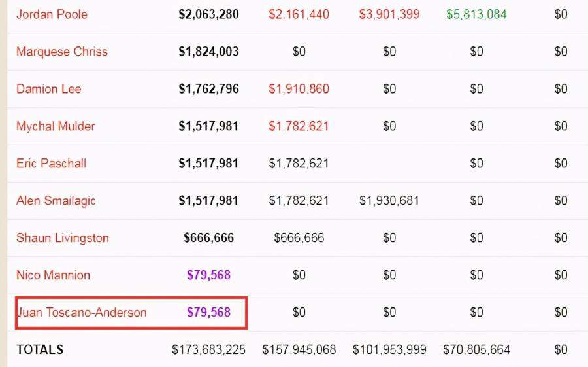This screenshot has height=367, width=588.
Task: Click Juan Toscano-Anderson's highlighted $79,568 salary
Action: [208, 313]
